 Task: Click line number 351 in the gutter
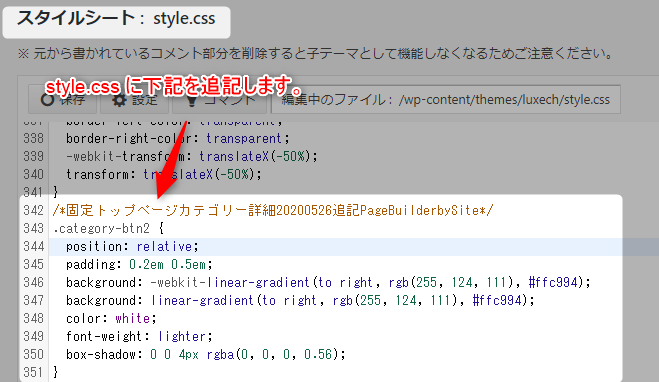click(34, 372)
